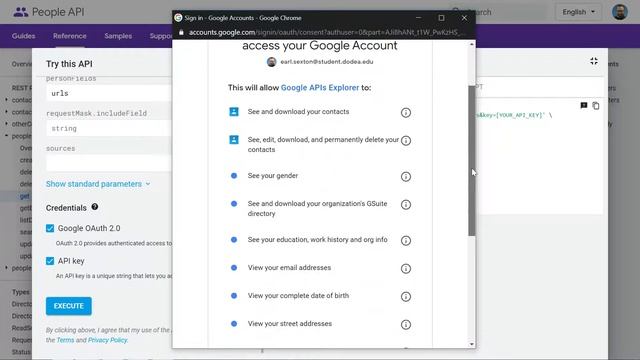Expand Show standard parameters
The width and height of the screenshot is (640, 360).
point(98,184)
